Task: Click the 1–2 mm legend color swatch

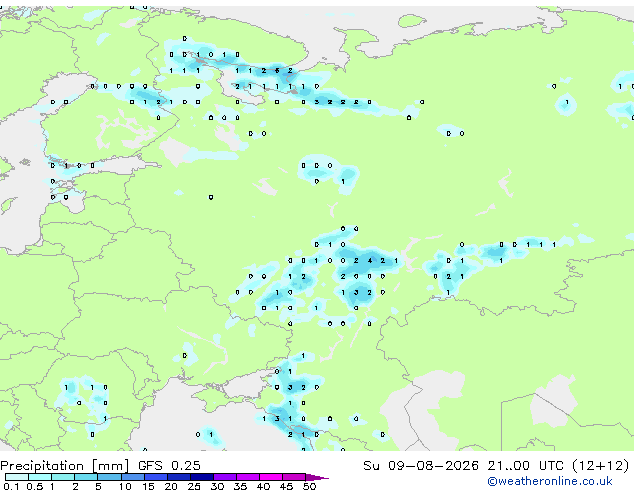Action: click(x=63, y=477)
